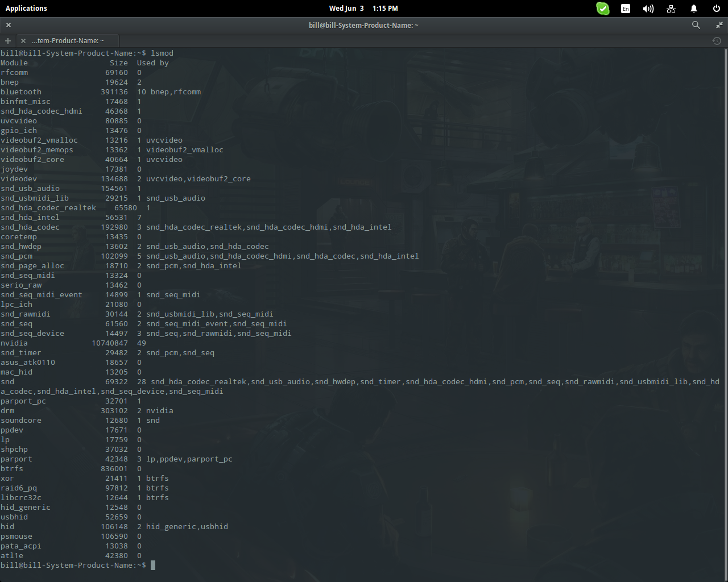The image size is (728, 582).
Task: Click the lpc_ich module name
Action: click(16, 305)
